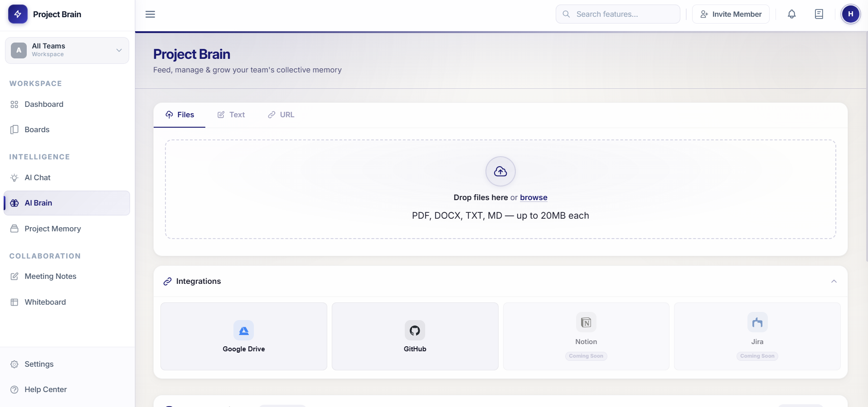Focus the Search features input field
This screenshot has width=868, height=407.
pyautogui.click(x=618, y=14)
